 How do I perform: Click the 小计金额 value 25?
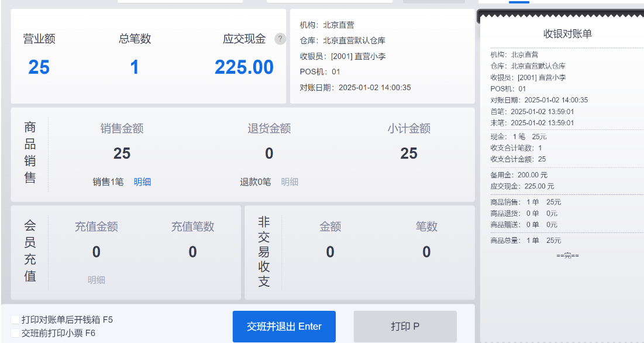pos(409,153)
